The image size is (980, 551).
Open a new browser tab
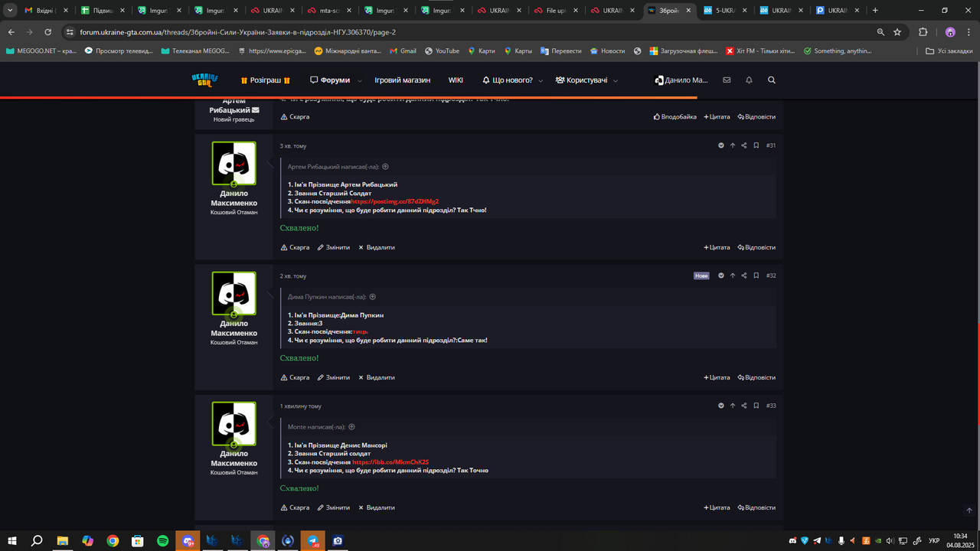pos(875,11)
